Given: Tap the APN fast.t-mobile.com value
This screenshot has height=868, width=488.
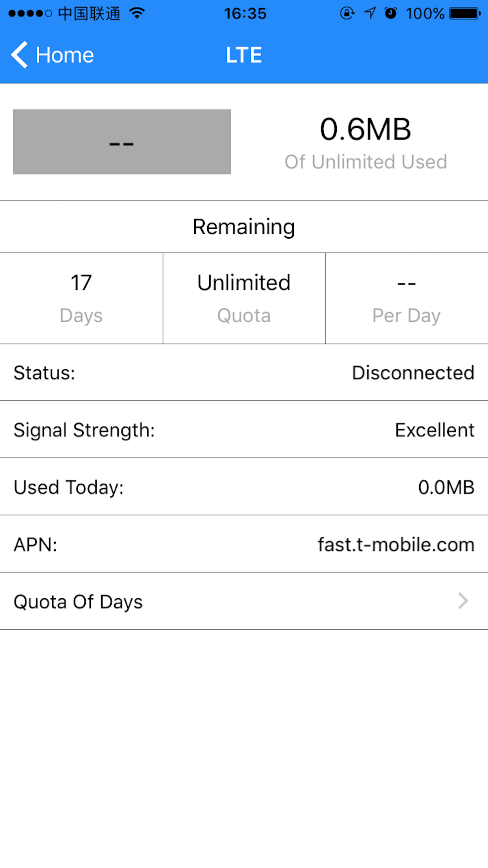Looking at the screenshot, I should coord(396,544).
